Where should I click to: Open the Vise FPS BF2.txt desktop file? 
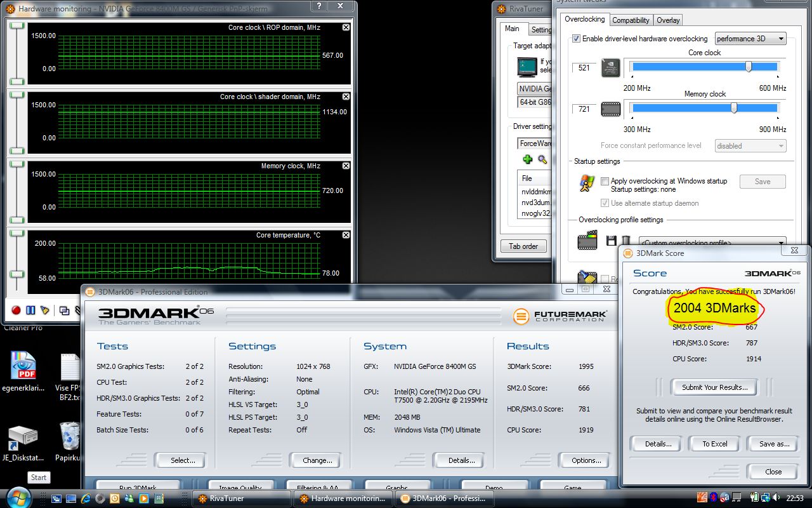tap(69, 377)
